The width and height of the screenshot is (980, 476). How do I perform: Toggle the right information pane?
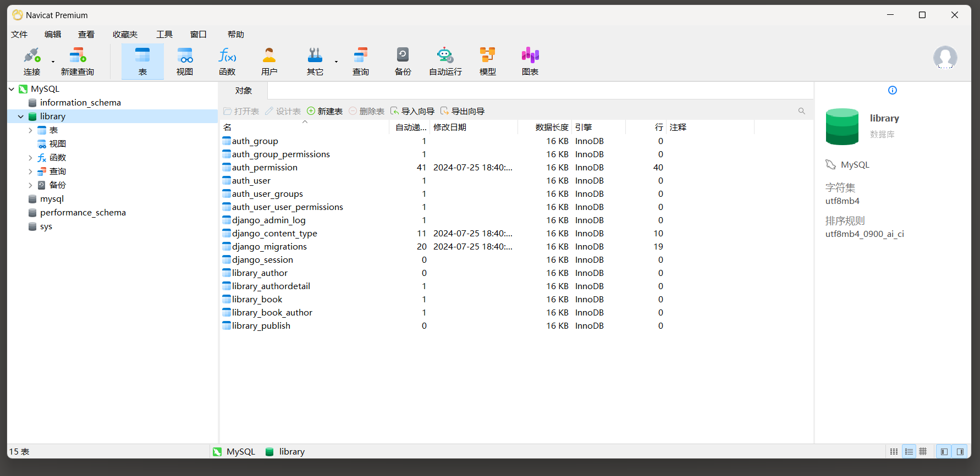(x=960, y=451)
